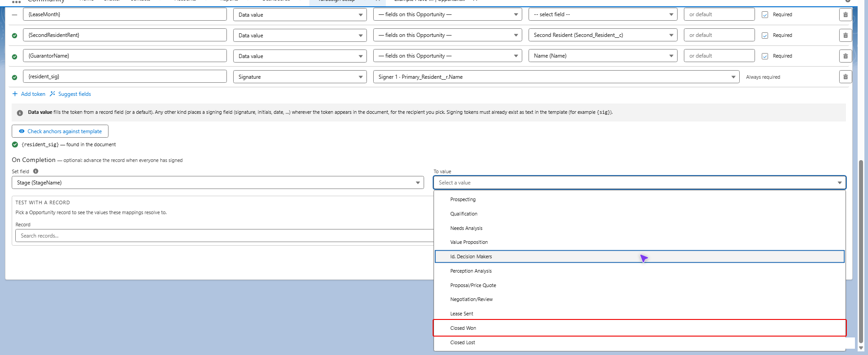Choose Value Proposition from the list
Image resolution: width=868 pixels, height=355 pixels.
click(639, 242)
